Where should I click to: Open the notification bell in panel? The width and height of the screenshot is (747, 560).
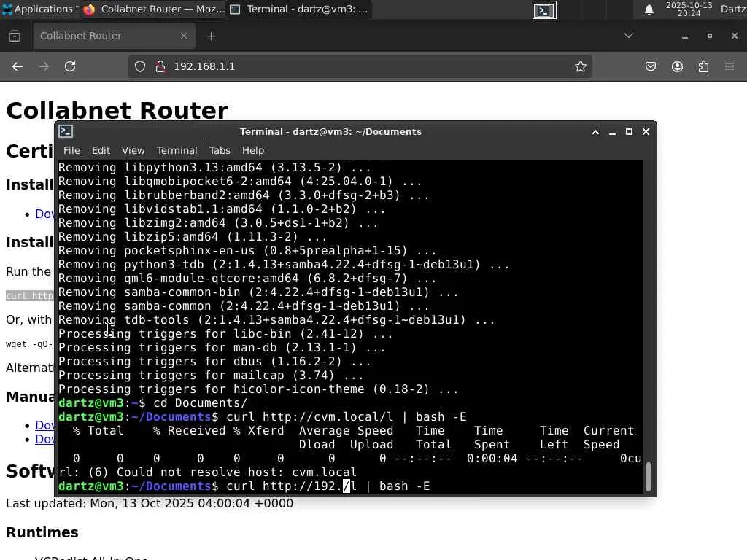coord(649,9)
